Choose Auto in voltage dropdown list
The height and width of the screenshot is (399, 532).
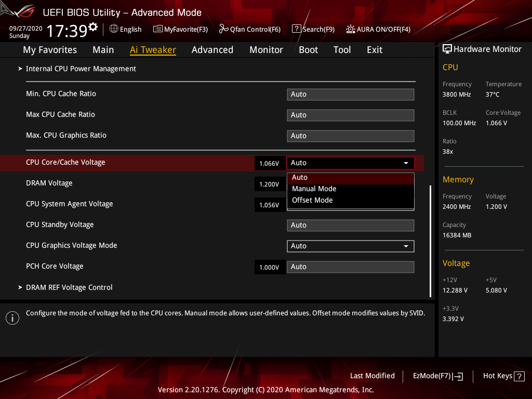tap(351, 178)
